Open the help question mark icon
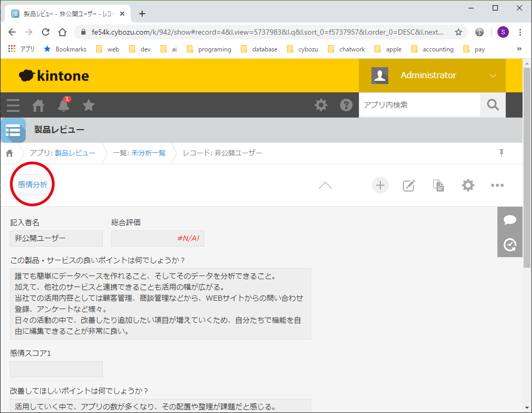The image size is (532, 413). [x=346, y=105]
